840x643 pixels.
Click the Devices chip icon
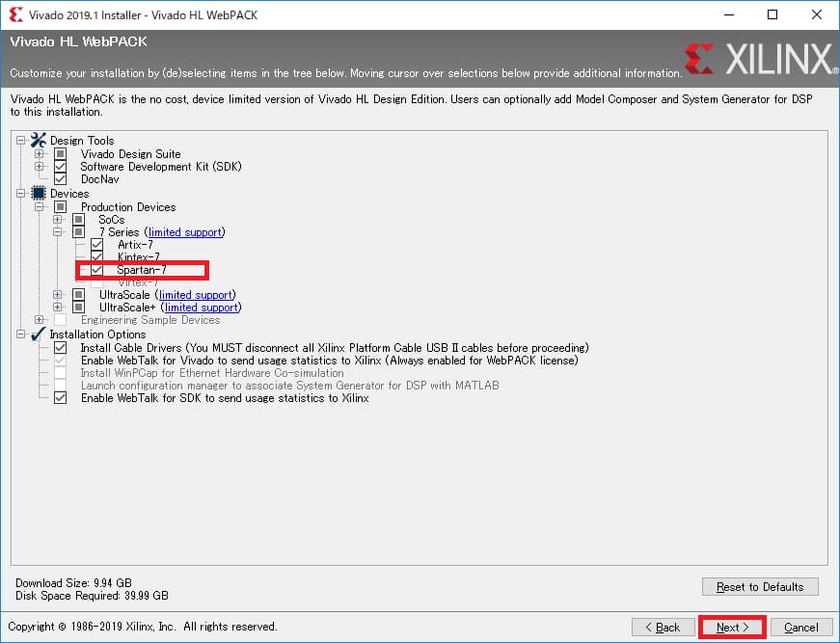[38, 193]
